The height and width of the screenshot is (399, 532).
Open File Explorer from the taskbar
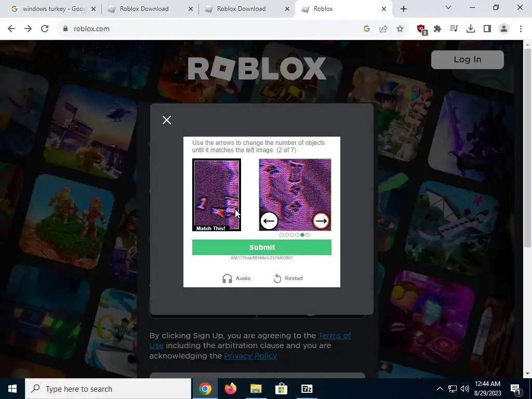click(256, 389)
